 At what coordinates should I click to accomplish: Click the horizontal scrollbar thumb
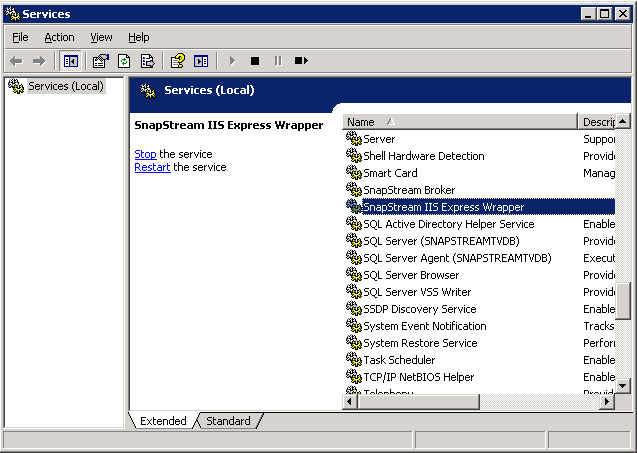pos(418,402)
